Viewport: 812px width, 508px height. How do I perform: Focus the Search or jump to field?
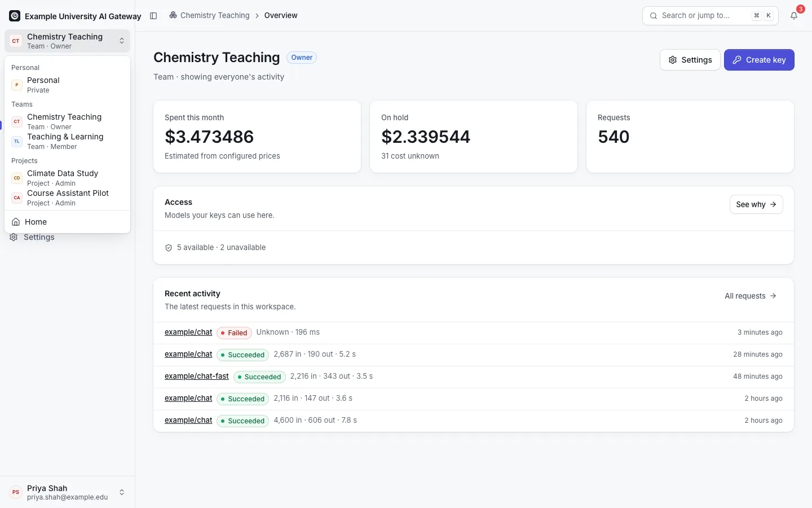(710, 16)
